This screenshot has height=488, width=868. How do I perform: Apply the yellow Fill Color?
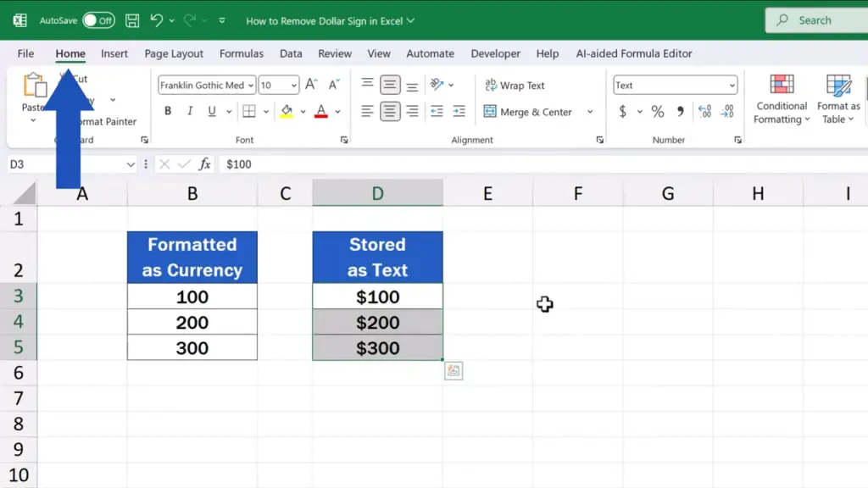287,111
